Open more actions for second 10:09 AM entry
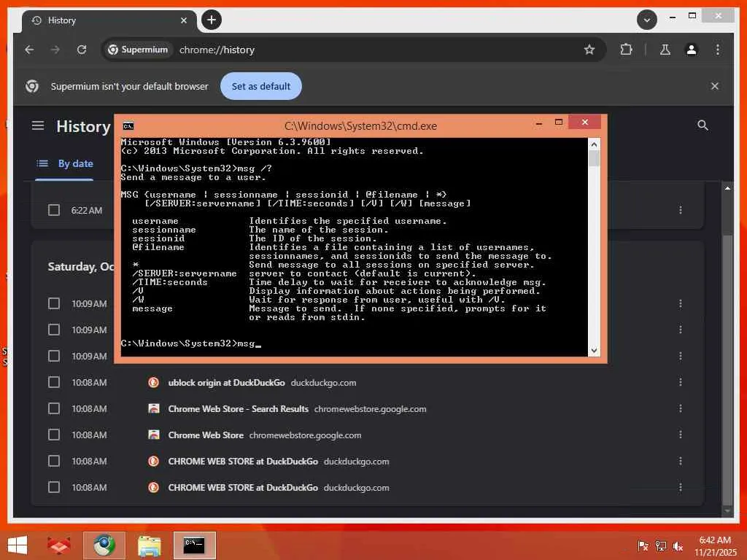Screen dimensions: 747x560 pos(681,330)
